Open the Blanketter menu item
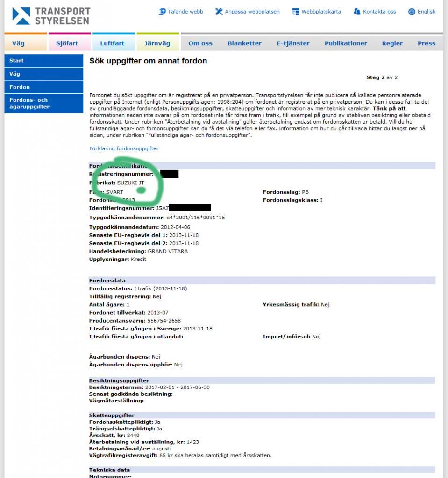448x478 pixels. (245, 42)
